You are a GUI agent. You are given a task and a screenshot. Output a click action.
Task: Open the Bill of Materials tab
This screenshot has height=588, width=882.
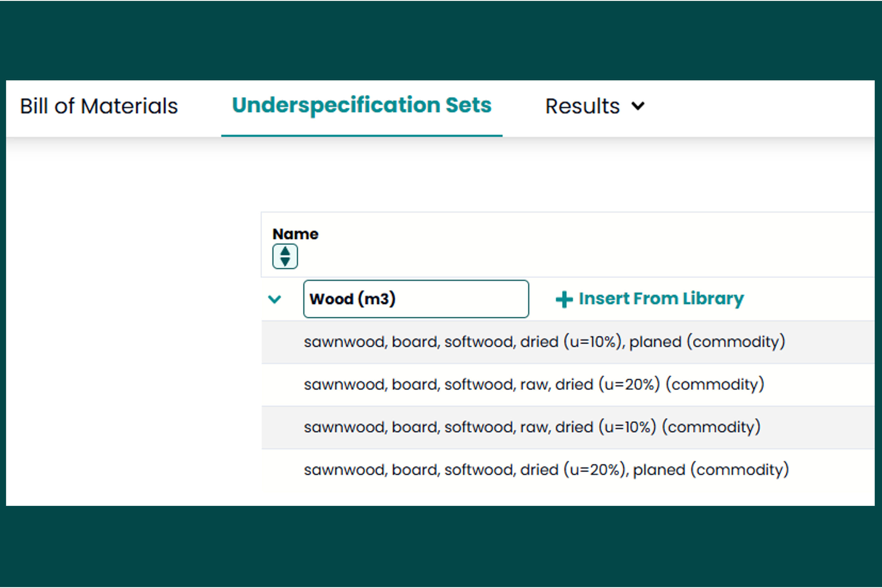(99, 106)
